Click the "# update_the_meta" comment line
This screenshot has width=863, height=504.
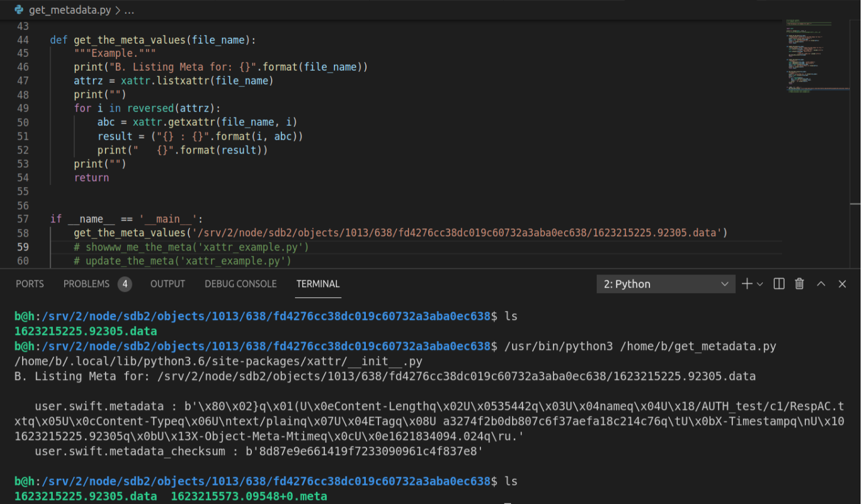[x=182, y=261]
